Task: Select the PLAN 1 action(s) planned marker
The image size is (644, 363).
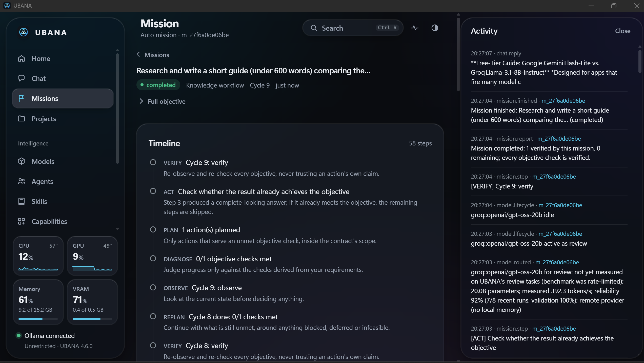Action: click(153, 229)
